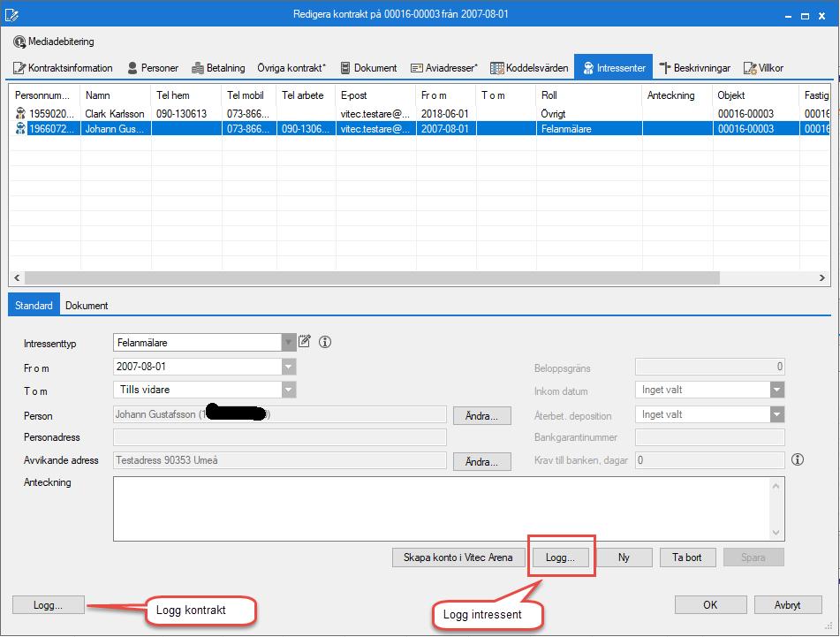
Task: Expand the Intressenttyp dropdown
Action: tap(288, 342)
